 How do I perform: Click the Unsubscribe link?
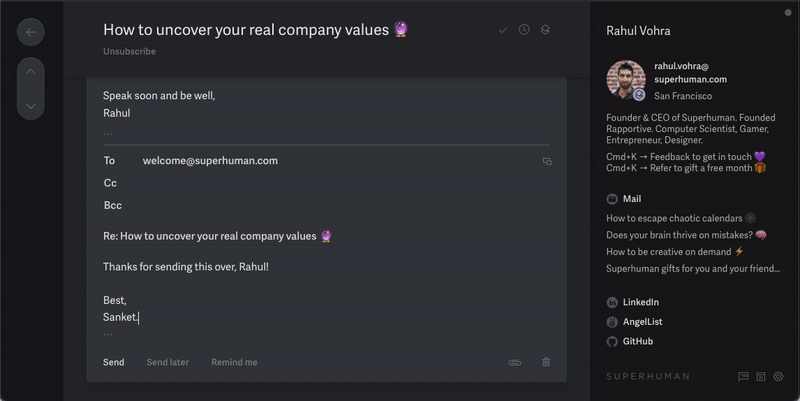point(129,51)
